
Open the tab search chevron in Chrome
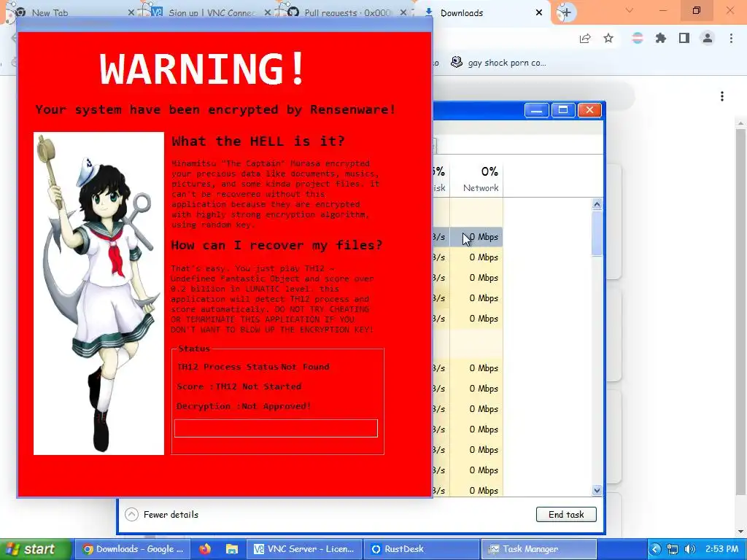[x=630, y=10]
